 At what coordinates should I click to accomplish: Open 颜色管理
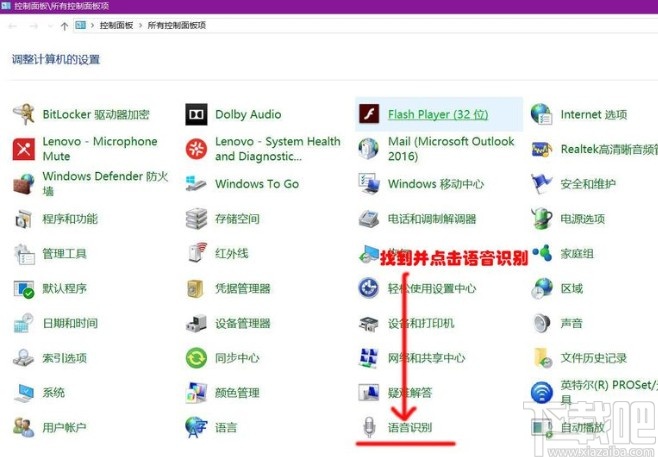236,393
